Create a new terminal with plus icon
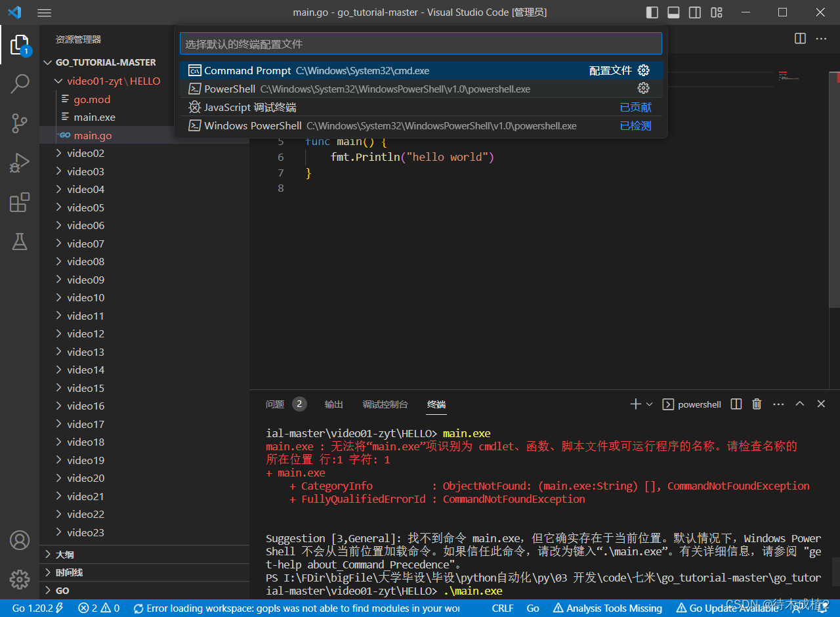The image size is (840, 617). point(635,404)
